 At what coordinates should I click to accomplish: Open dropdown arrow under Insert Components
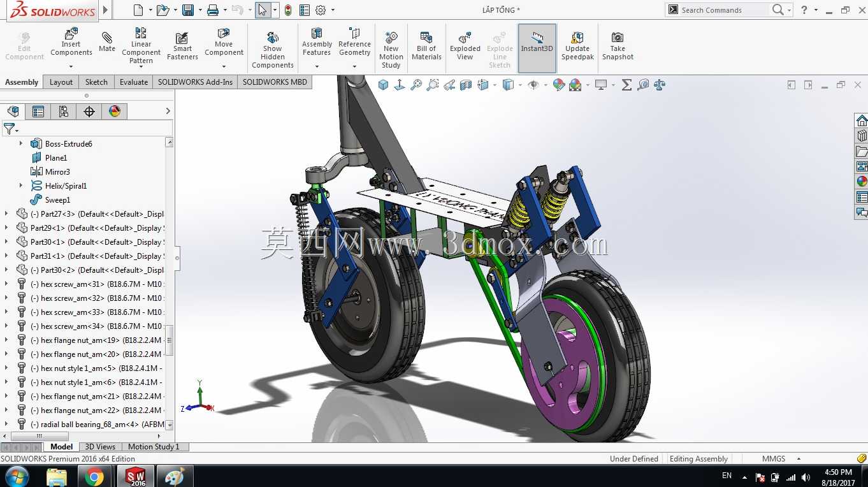coord(71,66)
